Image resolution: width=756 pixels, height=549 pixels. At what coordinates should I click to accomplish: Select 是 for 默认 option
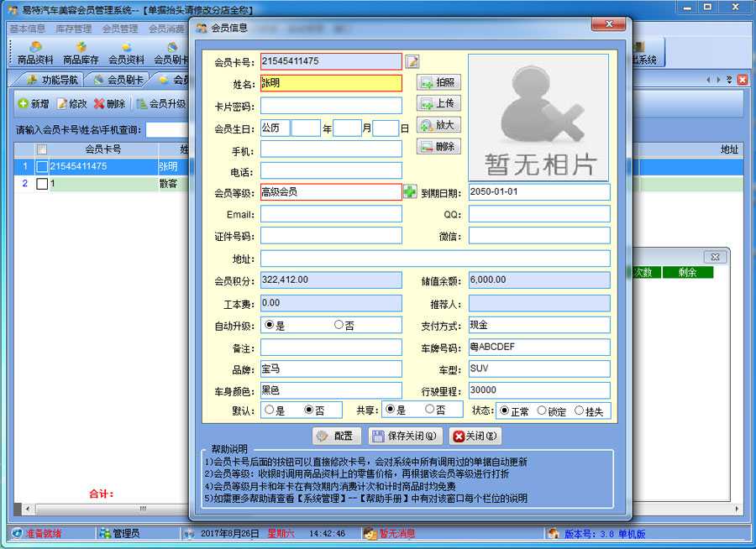[x=269, y=410]
